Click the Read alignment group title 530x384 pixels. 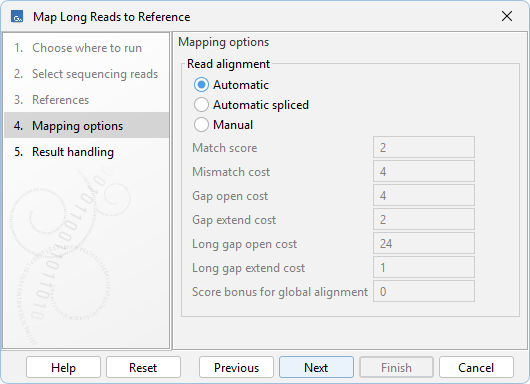[x=228, y=64]
